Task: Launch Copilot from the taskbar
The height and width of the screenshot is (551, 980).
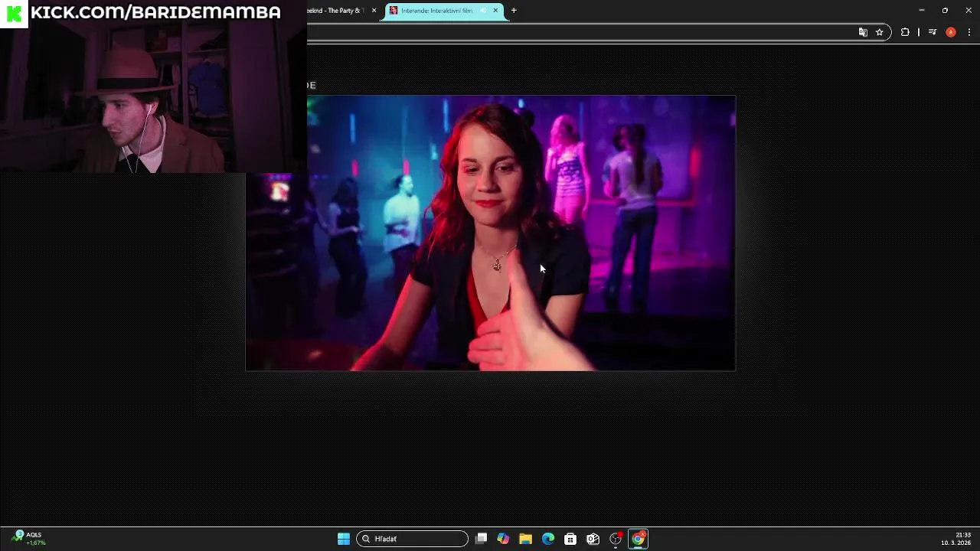Action: pos(503,539)
